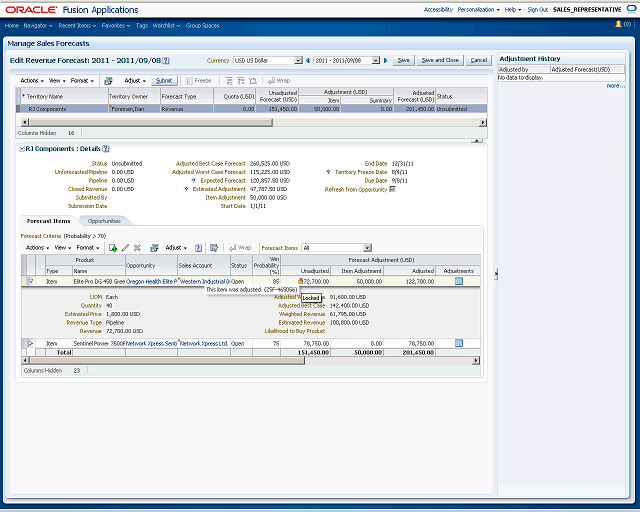
Task: Go to previous forecast period arrow
Action: pyautogui.click(x=308, y=60)
